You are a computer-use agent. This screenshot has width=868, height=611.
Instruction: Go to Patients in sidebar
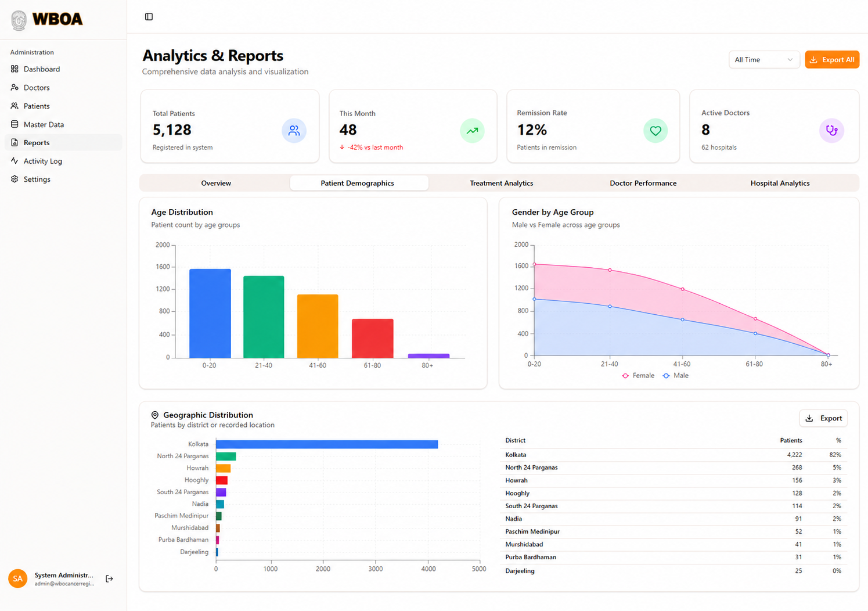(x=64, y=106)
